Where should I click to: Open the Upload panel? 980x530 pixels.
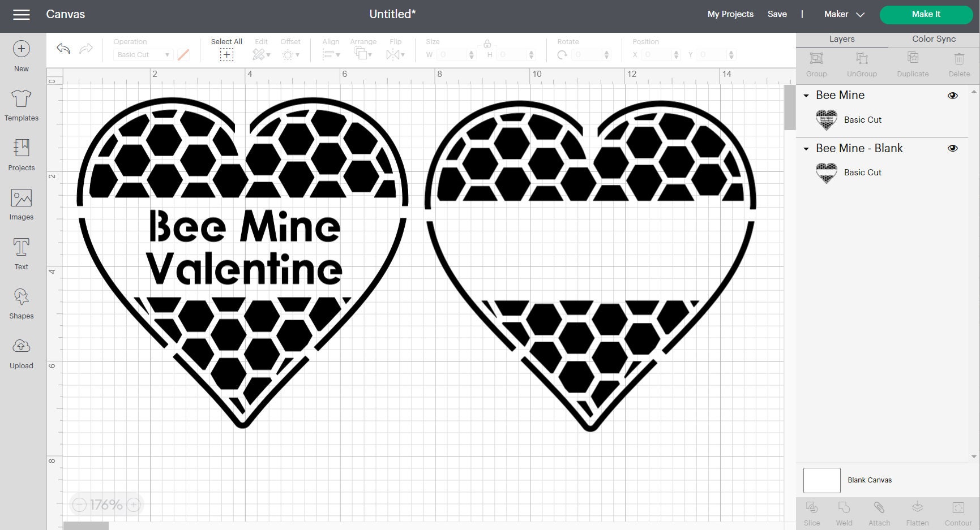22,353
